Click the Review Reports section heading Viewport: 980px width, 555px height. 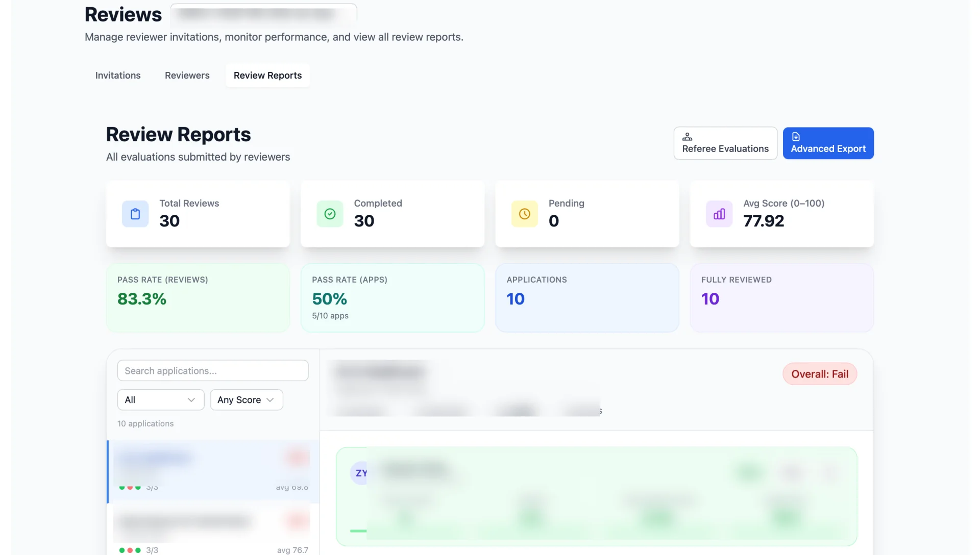point(178,135)
